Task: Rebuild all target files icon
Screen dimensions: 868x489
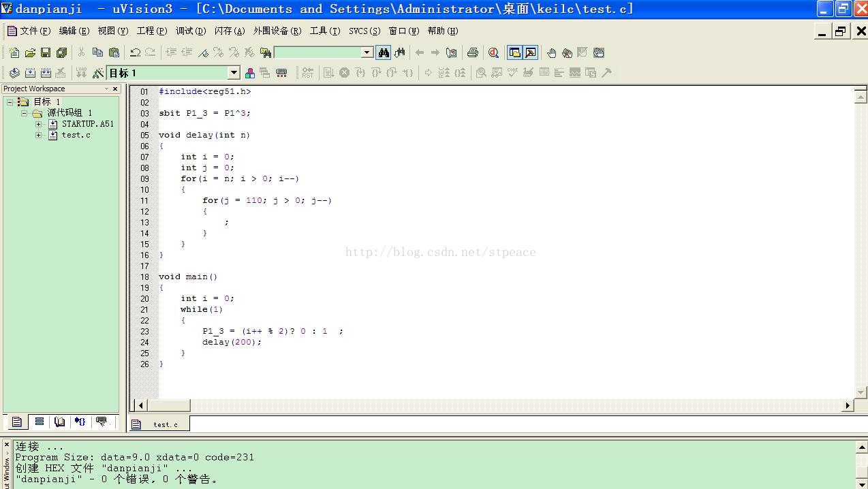Action: [x=46, y=73]
